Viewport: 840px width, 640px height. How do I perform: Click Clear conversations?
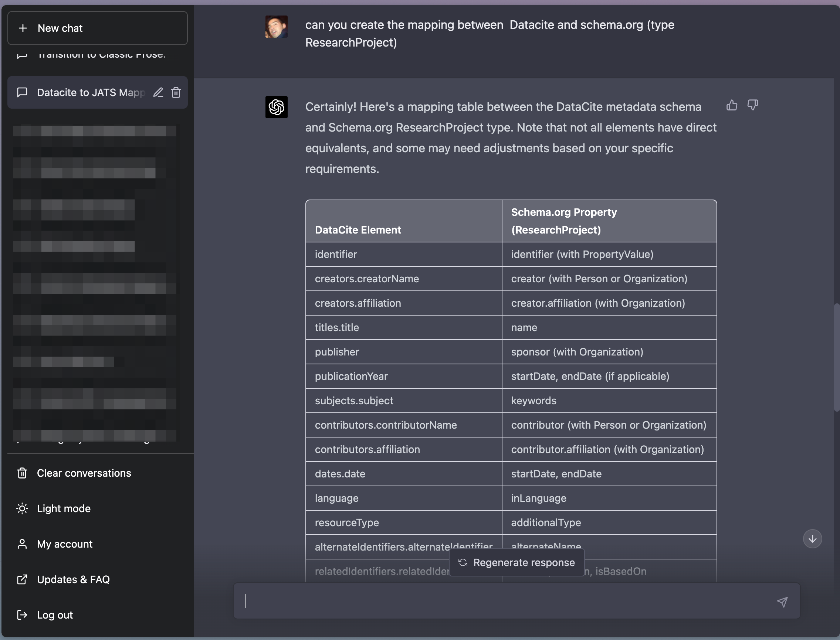(x=97, y=473)
